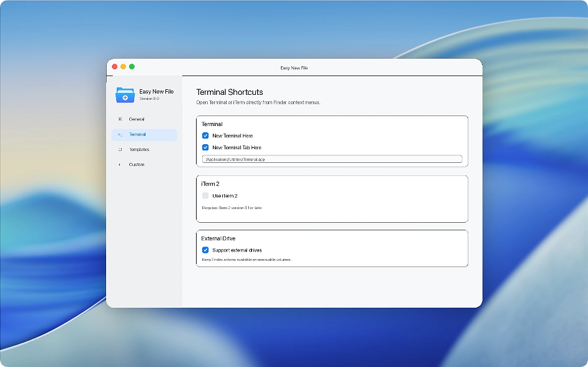Click the Easy New File window title
This screenshot has height=367, width=588.
[x=294, y=68]
